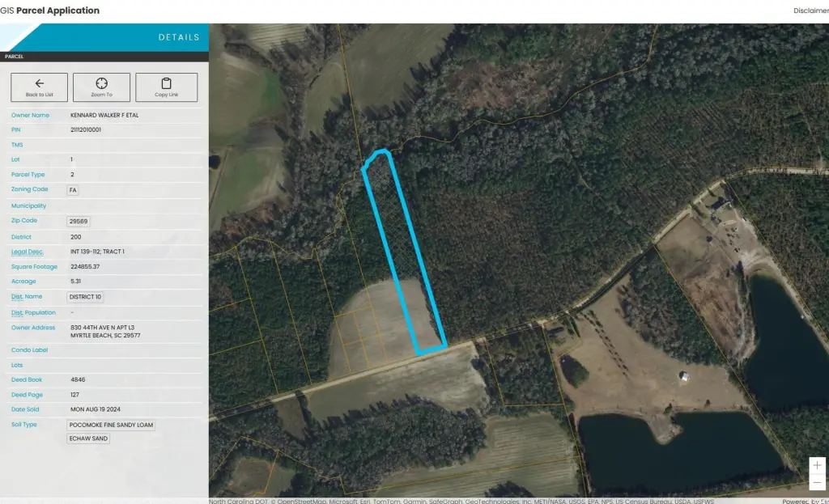
Task: Click the Dist. Name underlined label
Action: point(27,297)
